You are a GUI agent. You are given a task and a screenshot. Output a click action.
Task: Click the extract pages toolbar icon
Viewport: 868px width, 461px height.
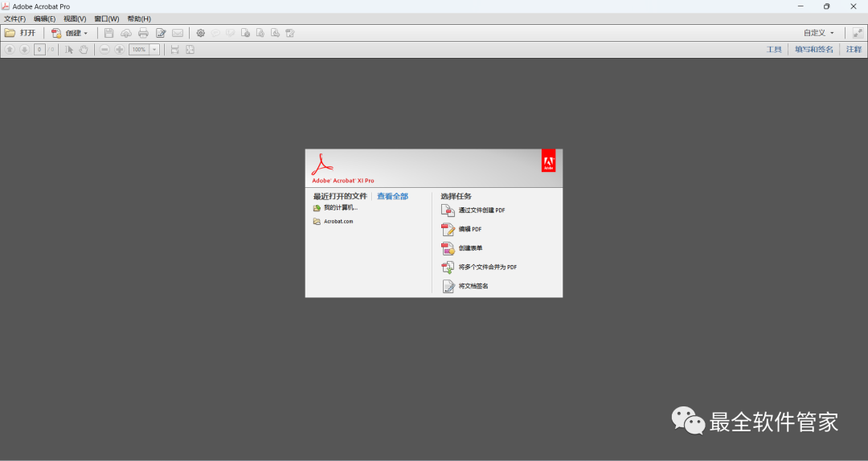(x=275, y=33)
